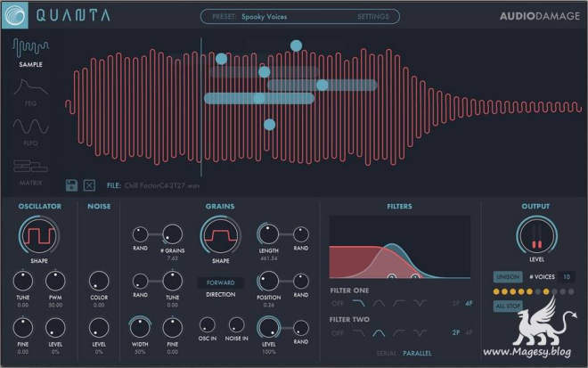
Task: Click the Grains Width knob
Action: point(140,327)
